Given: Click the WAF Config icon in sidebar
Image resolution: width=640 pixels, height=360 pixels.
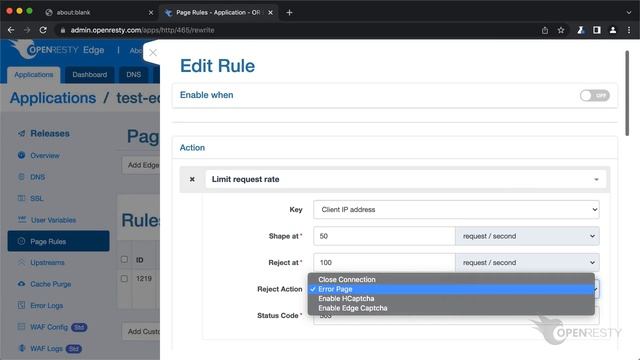Looking at the screenshot, I should point(22,327).
